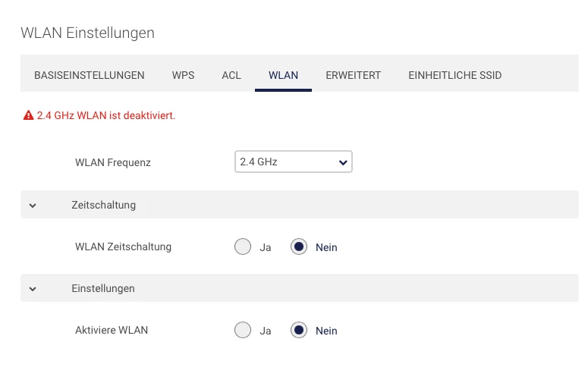
Task: Collapse the Einstellungen section chevron
Action: coord(33,289)
